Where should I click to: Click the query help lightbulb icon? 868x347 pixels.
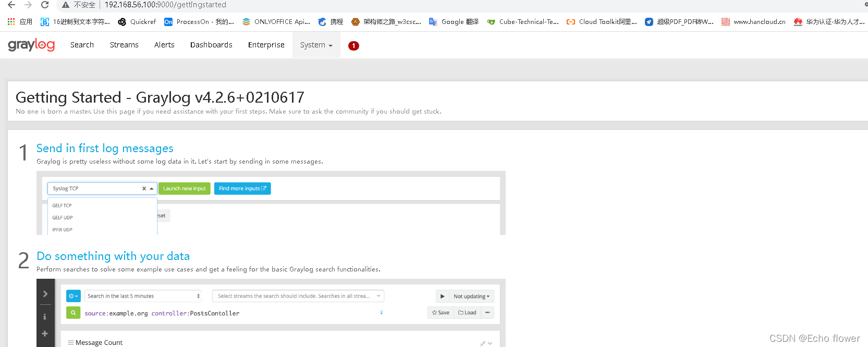click(382, 313)
